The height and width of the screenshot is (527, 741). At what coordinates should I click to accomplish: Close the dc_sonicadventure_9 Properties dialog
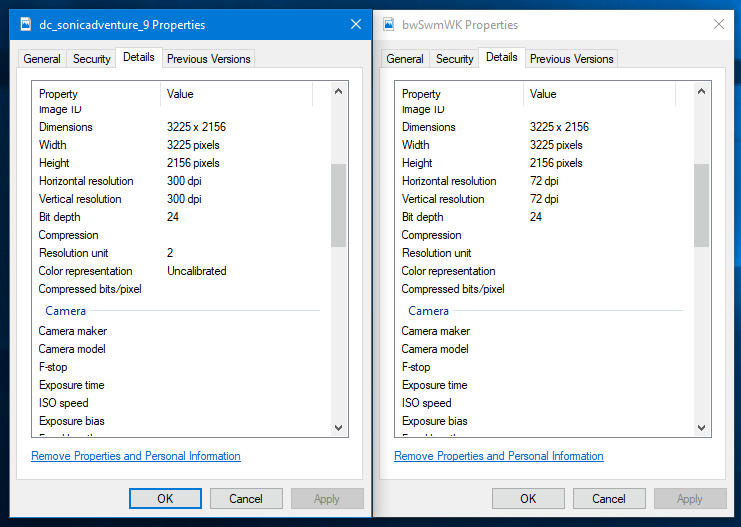356,23
